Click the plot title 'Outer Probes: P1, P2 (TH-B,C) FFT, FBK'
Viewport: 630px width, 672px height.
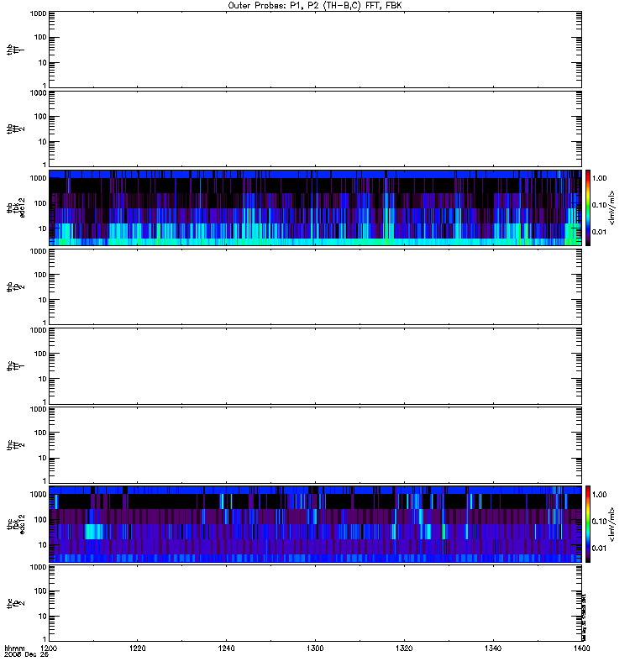315,6
